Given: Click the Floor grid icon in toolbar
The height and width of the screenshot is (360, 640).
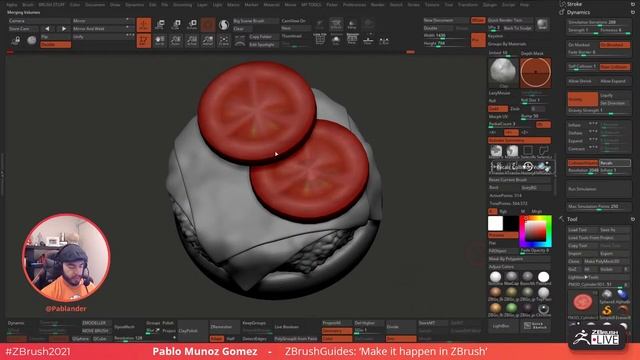Looking at the screenshot, I should click(x=368, y=40).
